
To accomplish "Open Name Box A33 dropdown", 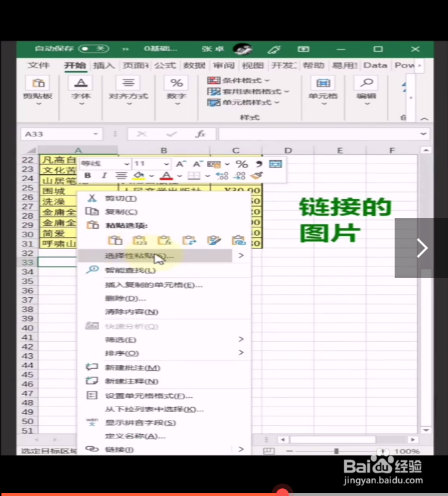I will click(95, 134).
